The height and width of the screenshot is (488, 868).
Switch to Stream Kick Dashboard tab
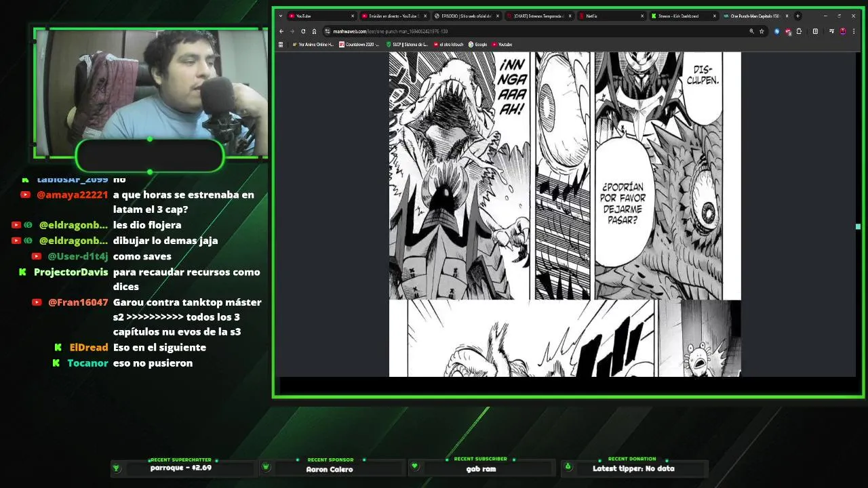pos(684,16)
